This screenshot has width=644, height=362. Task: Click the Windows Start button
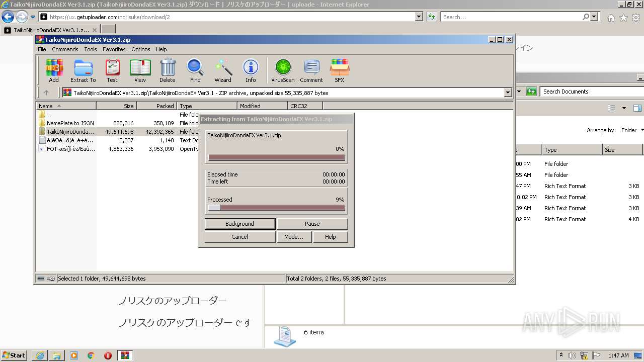14,355
